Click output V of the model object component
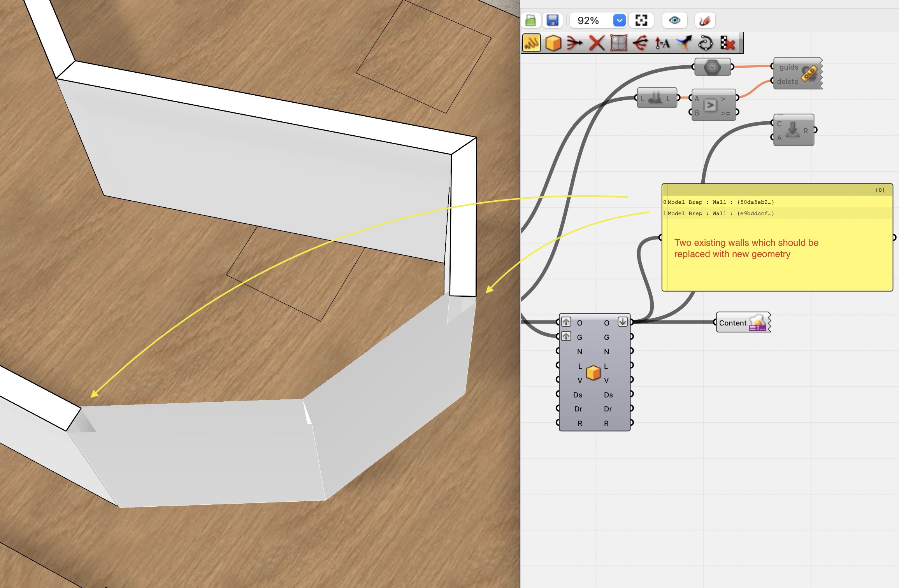This screenshot has height=588, width=899. coord(606,380)
